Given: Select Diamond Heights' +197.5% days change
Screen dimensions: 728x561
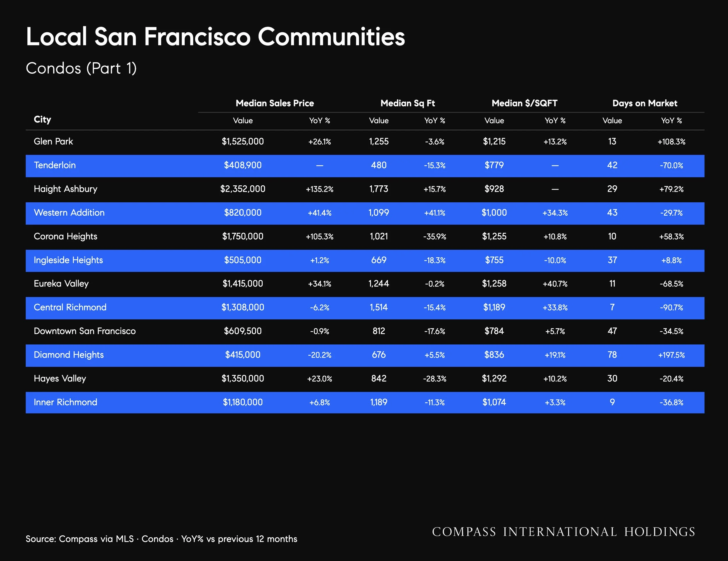Looking at the screenshot, I should [x=671, y=355].
